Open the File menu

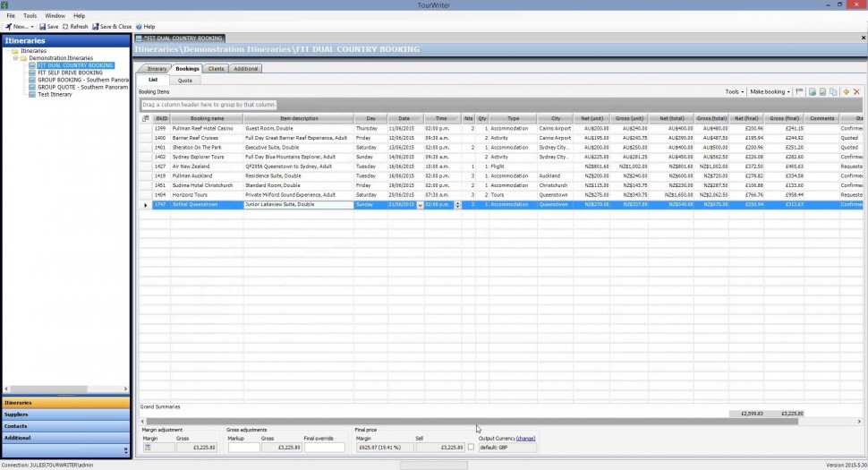point(11,15)
